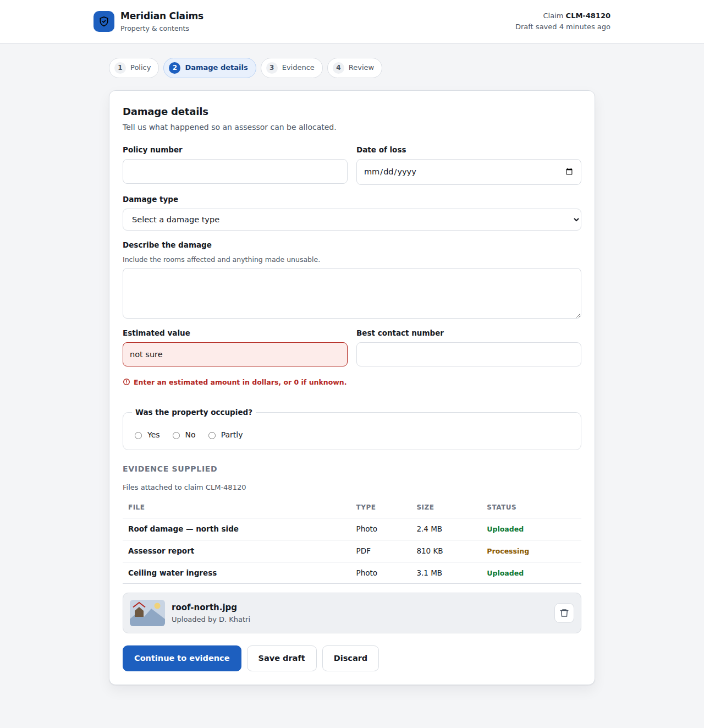704x728 pixels.
Task: Click the FILE column header
Action: 136,507
